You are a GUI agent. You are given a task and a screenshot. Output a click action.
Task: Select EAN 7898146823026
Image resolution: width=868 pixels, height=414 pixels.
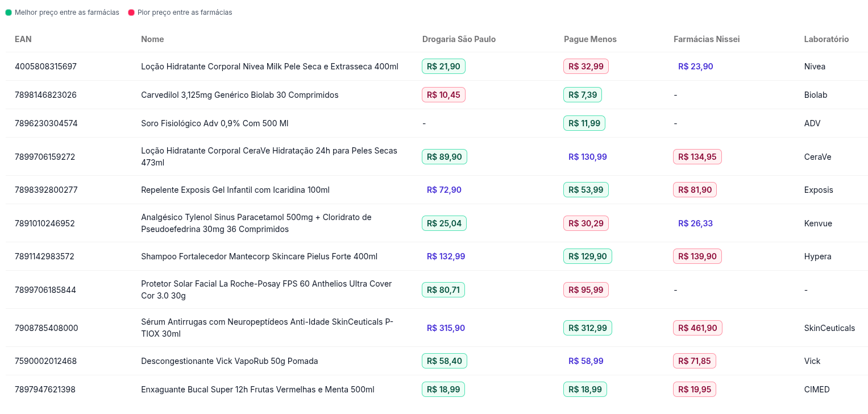point(45,95)
